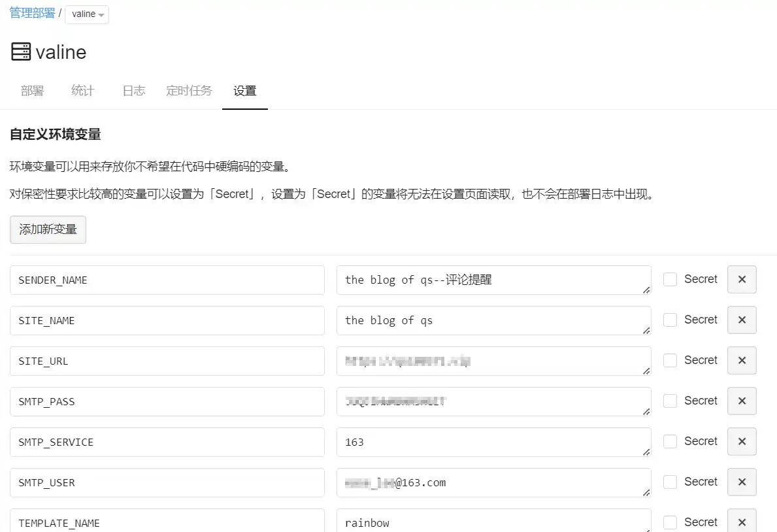Screen dimensions: 777x532
Task: Delete the SENDER_NAME variable row
Action: pyautogui.click(x=742, y=280)
